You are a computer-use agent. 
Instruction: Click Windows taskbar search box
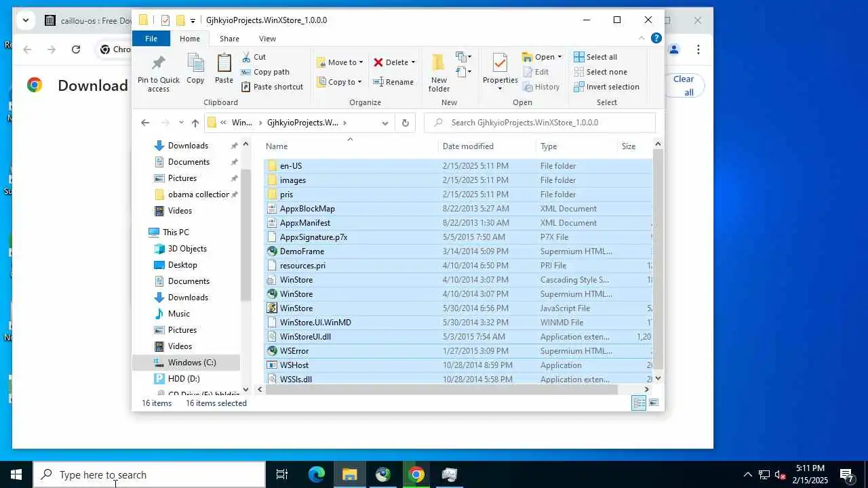(149, 474)
